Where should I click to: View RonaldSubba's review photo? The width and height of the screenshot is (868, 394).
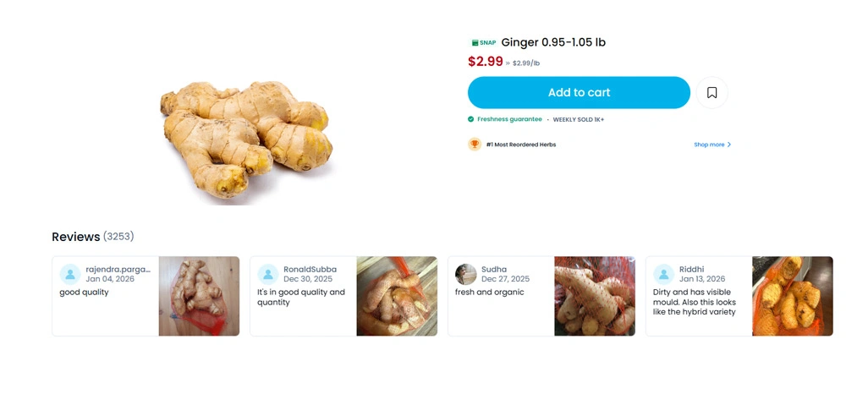[x=397, y=296]
